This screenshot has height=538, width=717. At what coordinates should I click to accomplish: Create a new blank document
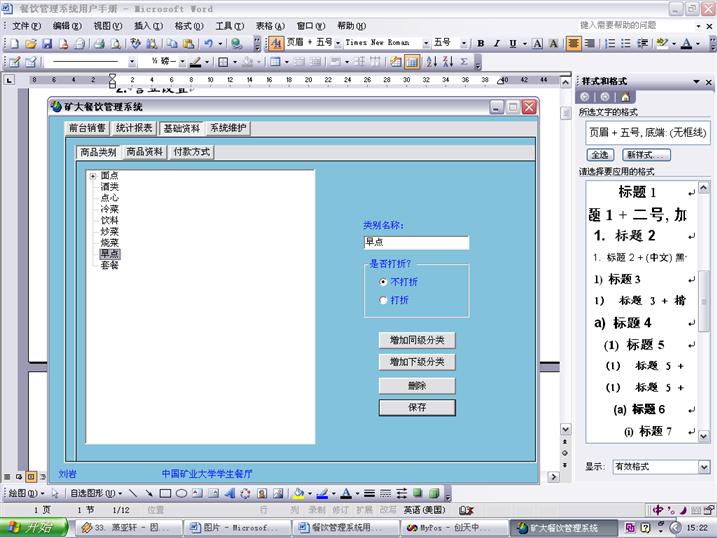point(14,43)
